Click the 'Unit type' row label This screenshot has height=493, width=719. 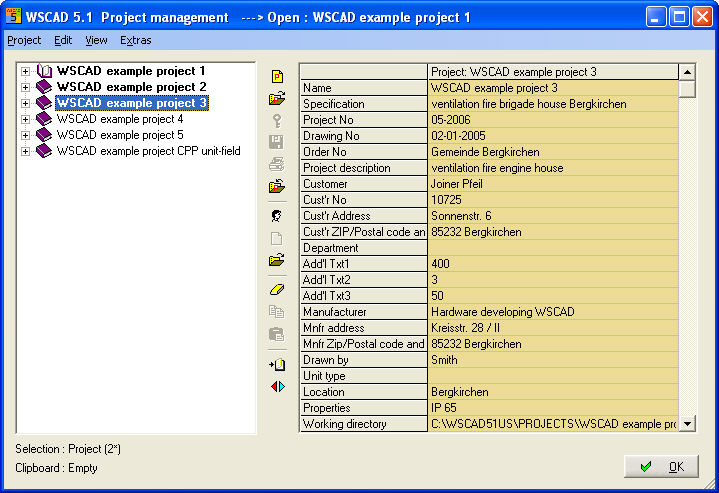coord(324,376)
